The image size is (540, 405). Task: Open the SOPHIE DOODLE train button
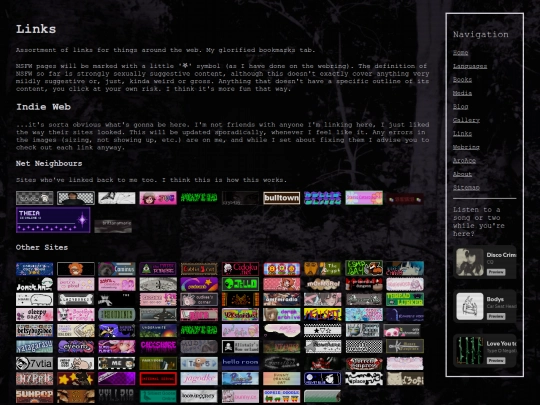(282, 396)
